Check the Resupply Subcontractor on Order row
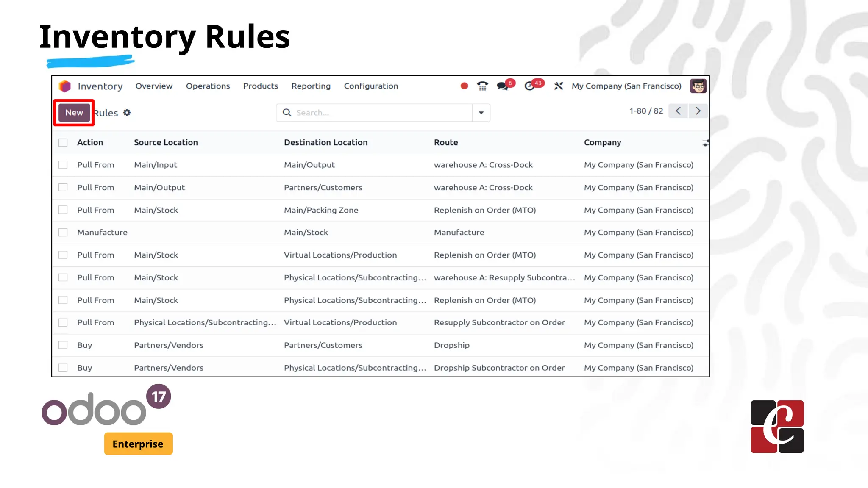Screen dimensions: 868x488 [63, 322]
